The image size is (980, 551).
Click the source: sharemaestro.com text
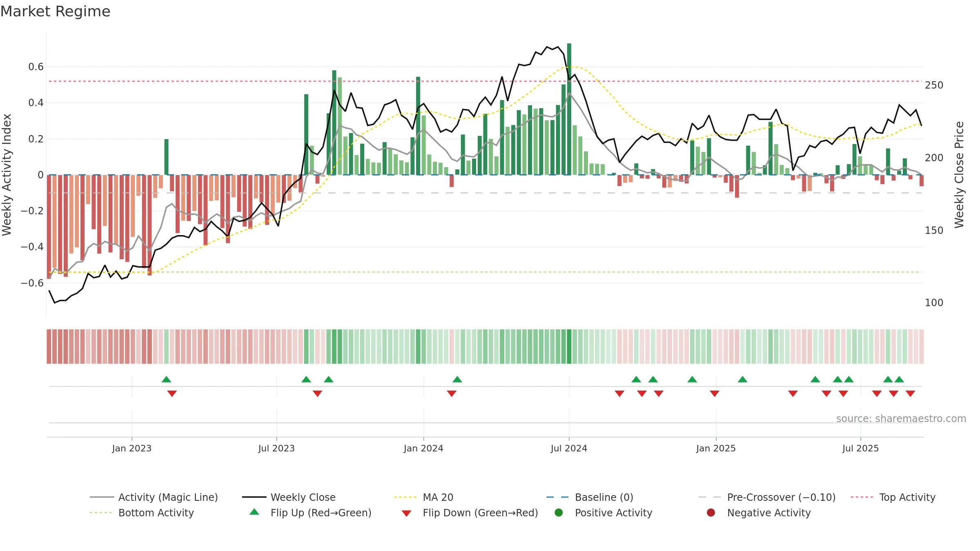(x=901, y=419)
